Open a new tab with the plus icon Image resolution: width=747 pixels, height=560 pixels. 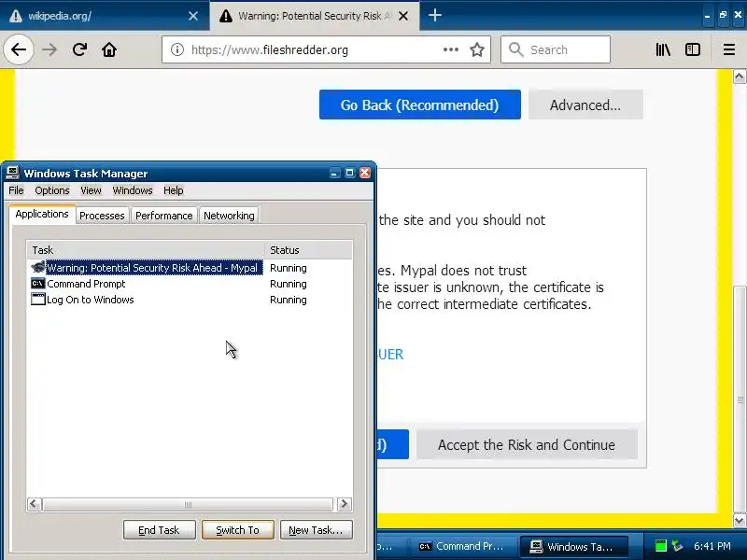(x=434, y=15)
